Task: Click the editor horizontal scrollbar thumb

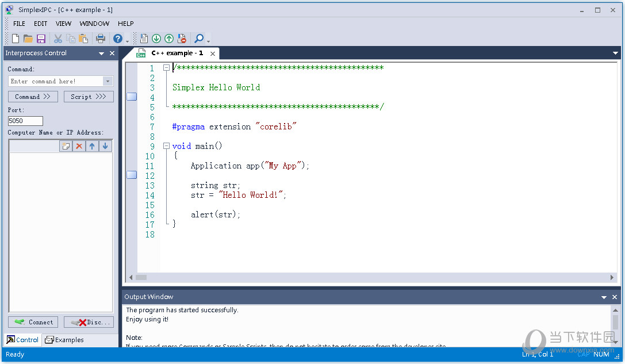Action: [x=141, y=278]
